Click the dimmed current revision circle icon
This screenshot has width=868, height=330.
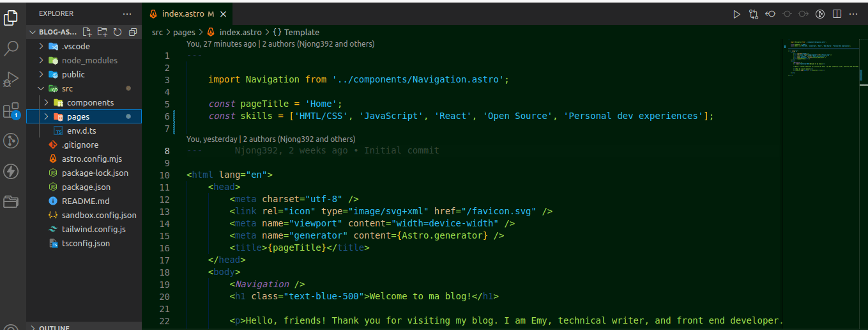pos(787,13)
